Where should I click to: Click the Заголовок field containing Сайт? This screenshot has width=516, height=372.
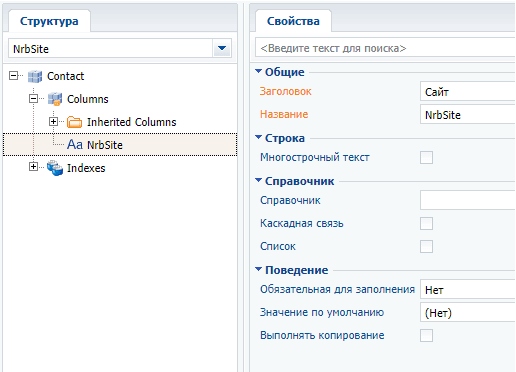468,91
